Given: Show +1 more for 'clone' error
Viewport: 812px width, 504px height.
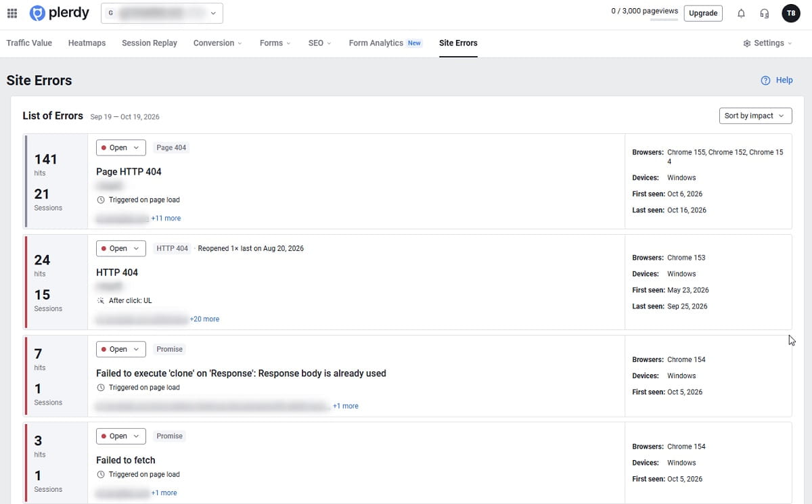Looking at the screenshot, I should 346,406.
